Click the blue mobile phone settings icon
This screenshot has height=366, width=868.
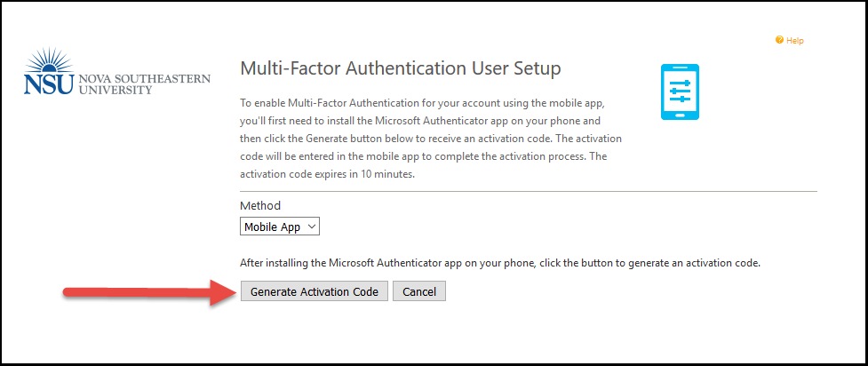click(680, 91)
